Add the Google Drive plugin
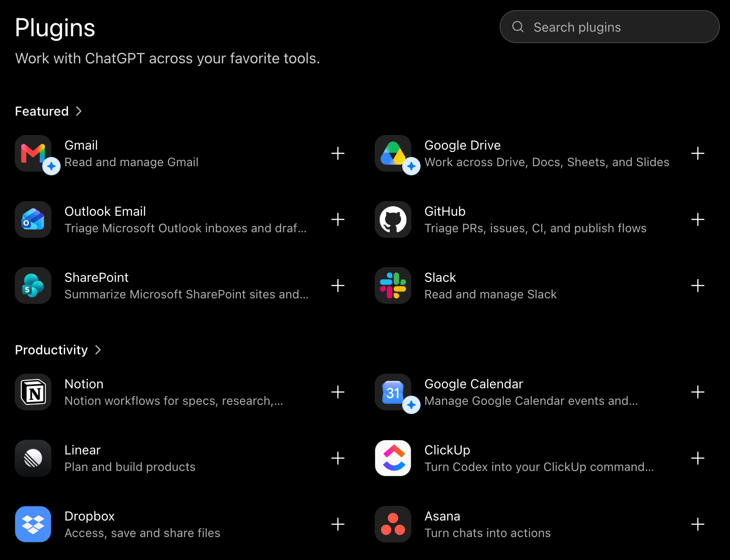The width and height of the screenshot is (730, 560). (x=698, y=153)
